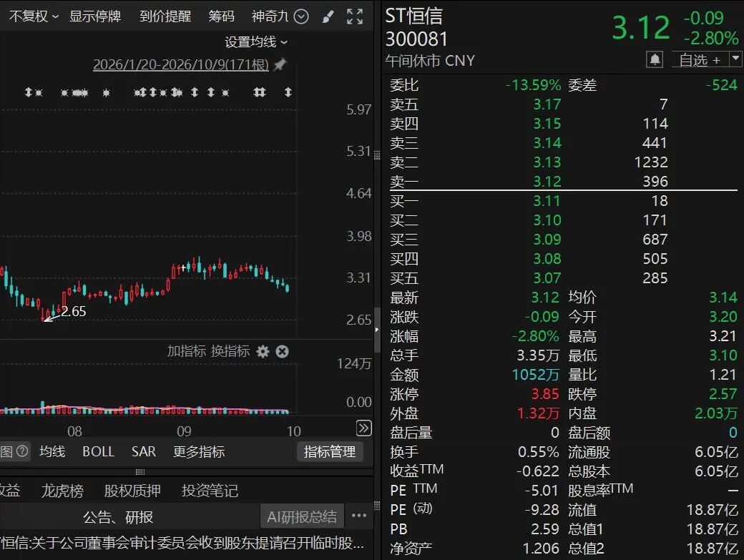This screenshot has width=744, height=560.
Task: Click the double-arrow chart scroll icon
Action: click(x=364, y=428)
